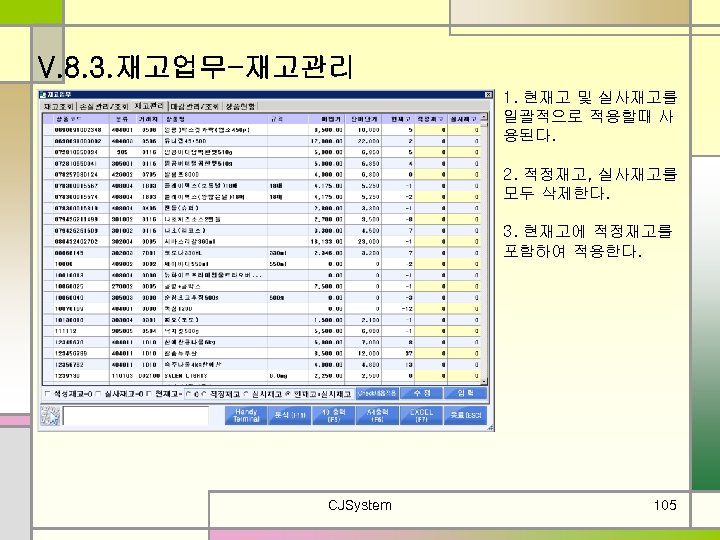Choose the 실사재고 radio option
The image size is (720, 540).
(x=245, y=394)
